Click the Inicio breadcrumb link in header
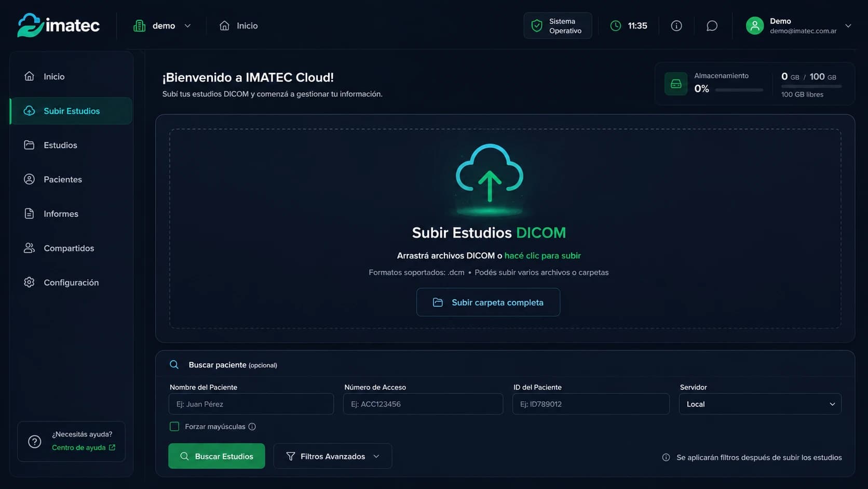The height and width of the screenshot is (489, 868). point(239,25)
